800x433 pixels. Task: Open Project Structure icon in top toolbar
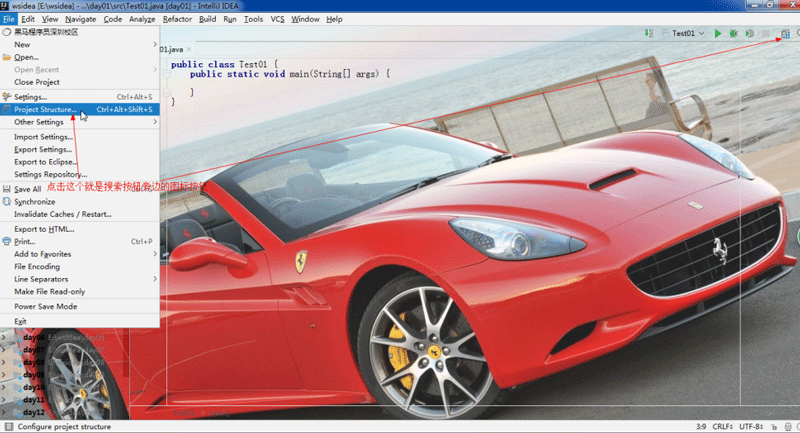coord(785,33)
